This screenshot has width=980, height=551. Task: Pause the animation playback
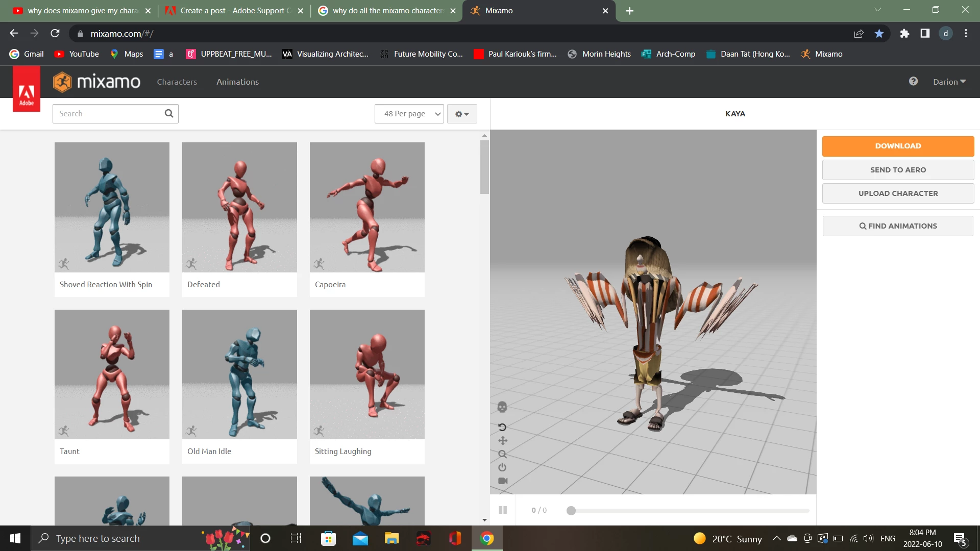pyautogui.click(x=503, y=510)
